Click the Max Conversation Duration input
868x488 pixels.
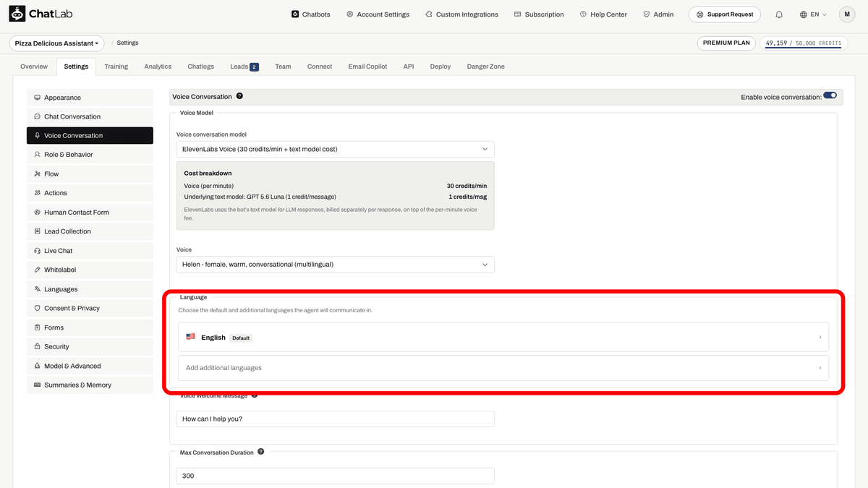tap(336, 476)
